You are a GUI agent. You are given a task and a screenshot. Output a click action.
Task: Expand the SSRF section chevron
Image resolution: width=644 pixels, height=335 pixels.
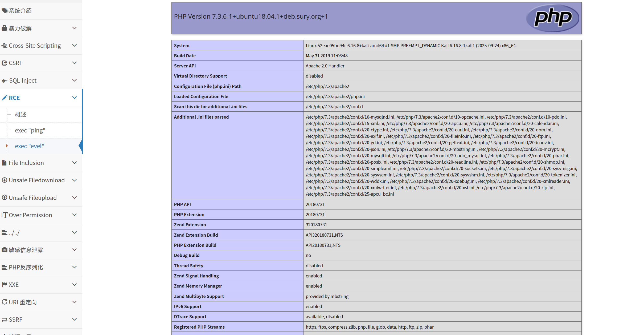point(75,319)
